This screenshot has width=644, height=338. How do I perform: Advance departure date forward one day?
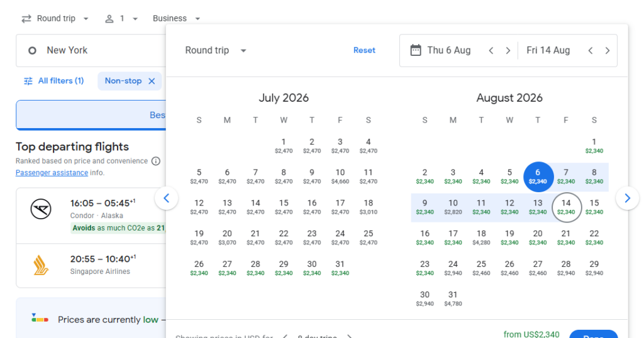[508, 51]
